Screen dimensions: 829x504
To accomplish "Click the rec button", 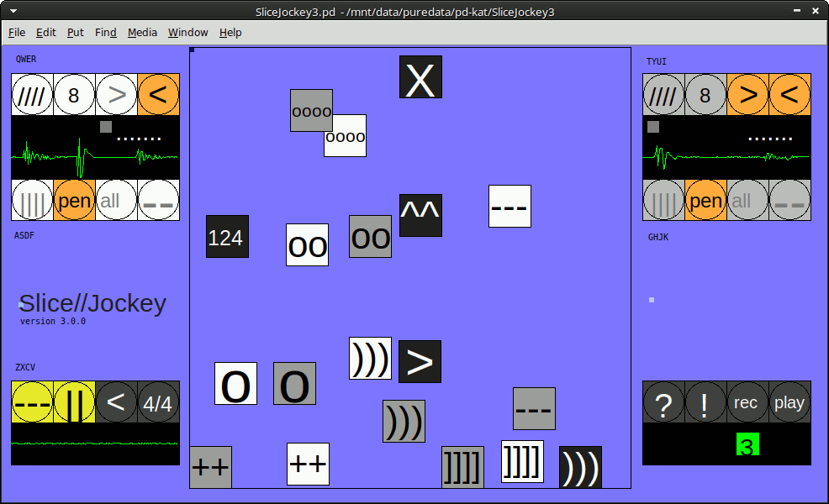I will (746, 402).
